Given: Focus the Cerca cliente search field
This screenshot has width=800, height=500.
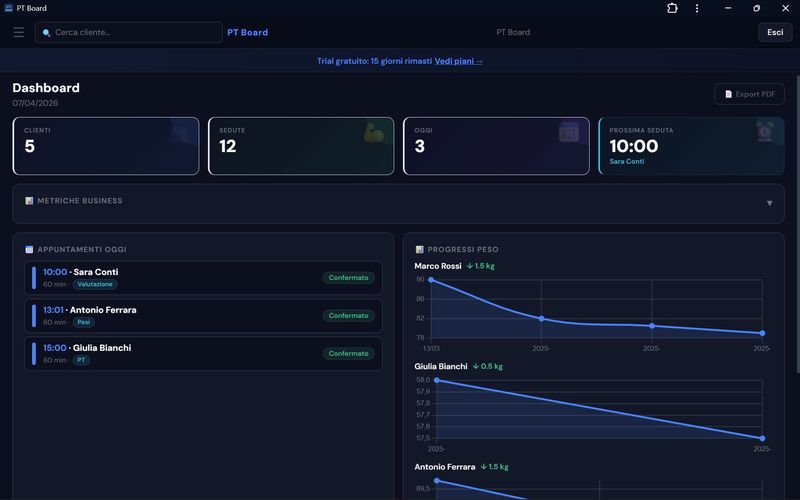Looking at the screenshot, I should (x=129, y=32).
